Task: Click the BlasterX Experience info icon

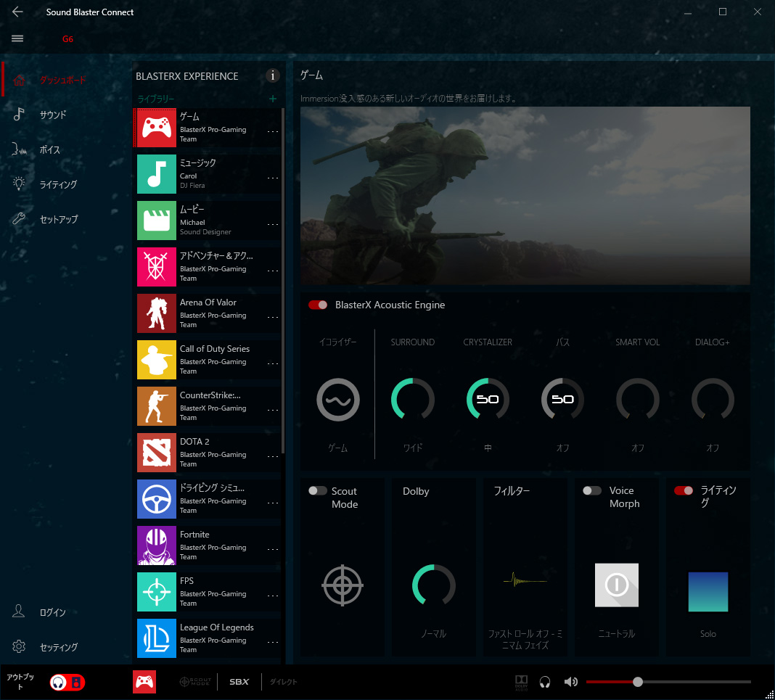Action: click(x=273, y=75)
